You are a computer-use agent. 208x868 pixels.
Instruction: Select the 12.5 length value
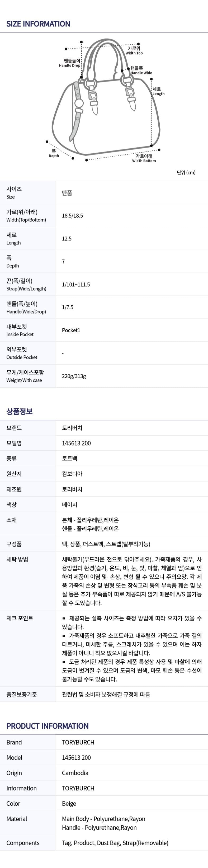[x=67, y=239]
